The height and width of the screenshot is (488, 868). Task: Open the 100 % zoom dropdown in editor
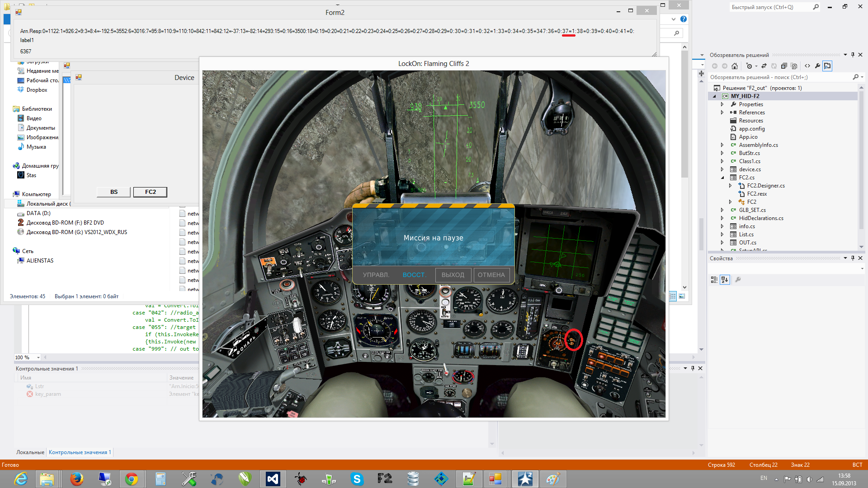click(38, 357)
